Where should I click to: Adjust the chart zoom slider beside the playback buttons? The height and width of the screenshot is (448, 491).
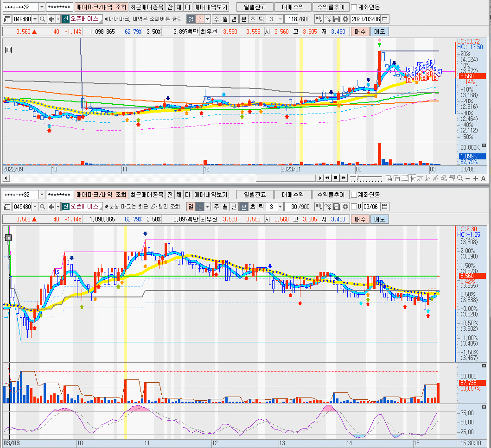coord(366,179)
